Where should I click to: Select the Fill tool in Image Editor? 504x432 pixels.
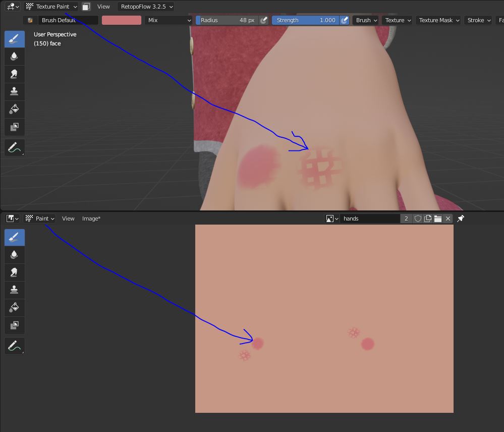15,308
